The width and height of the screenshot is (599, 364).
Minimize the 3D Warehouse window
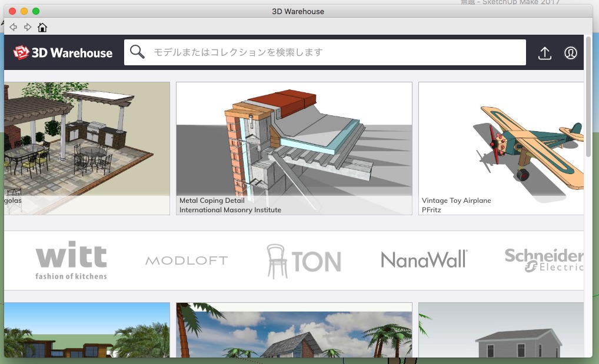[x=24, y=11]
